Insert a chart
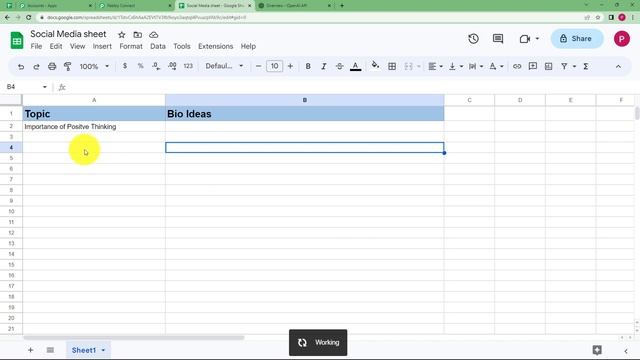This screenshot has height=360, width=640. pos(549,66)
